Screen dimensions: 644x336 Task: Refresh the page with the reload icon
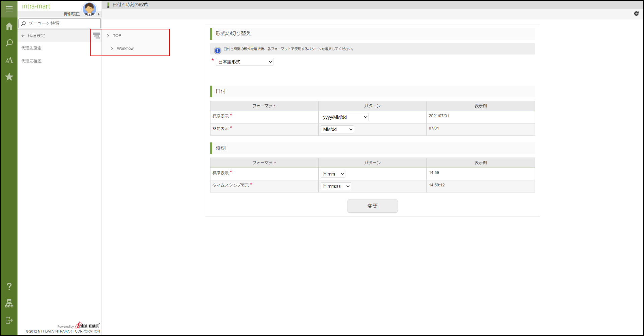click(636, 14)
